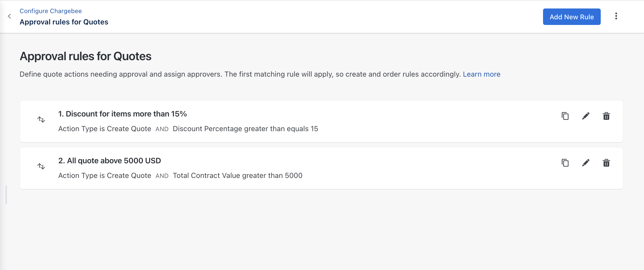Duplicate the All quote above 5000 USD rule
This screenshot has width=644, height=270.
coord(565,163)
